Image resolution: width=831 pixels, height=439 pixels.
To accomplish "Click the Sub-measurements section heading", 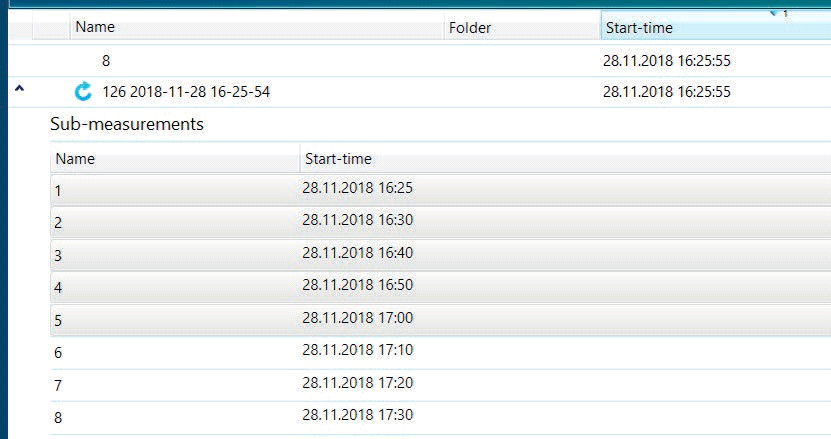I will [127, 125].
